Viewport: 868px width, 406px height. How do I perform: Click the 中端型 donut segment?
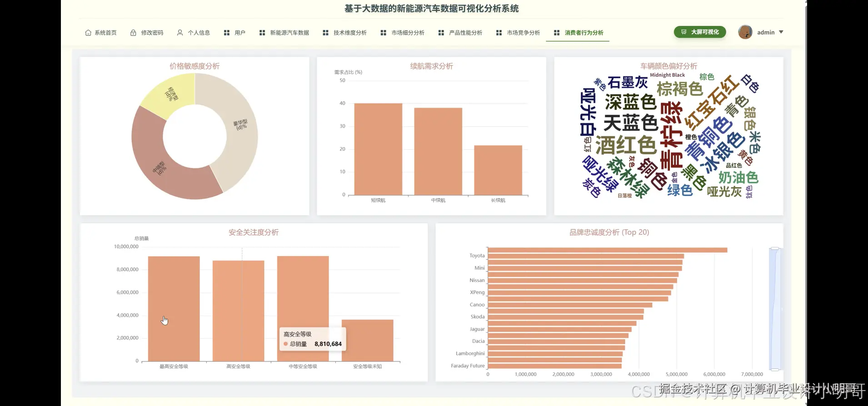click(x=159, y=169)
